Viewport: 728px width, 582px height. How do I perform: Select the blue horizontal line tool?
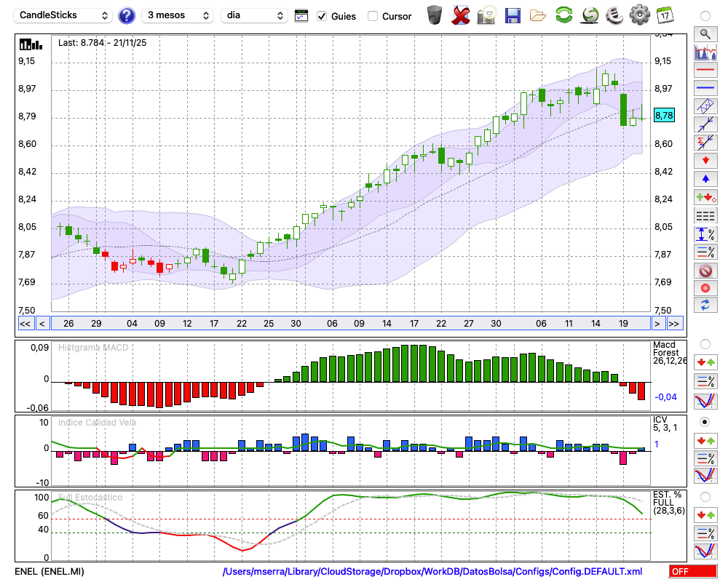pyautogui.click(x=705, y=88)
